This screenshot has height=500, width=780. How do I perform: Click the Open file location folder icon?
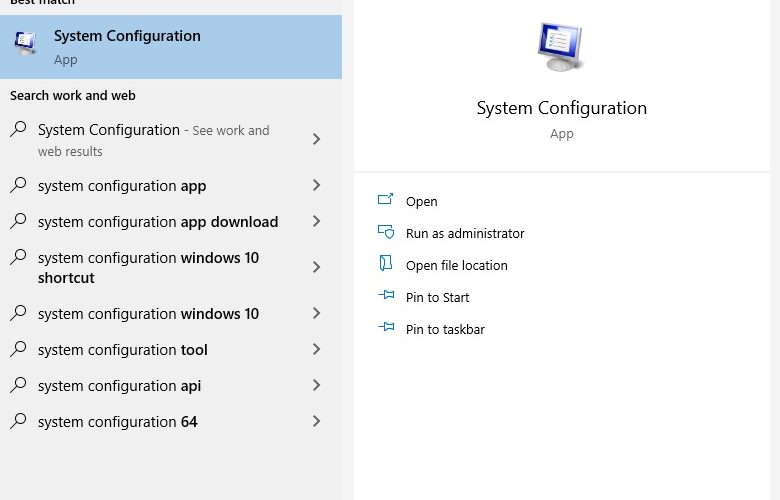[386, 264]
